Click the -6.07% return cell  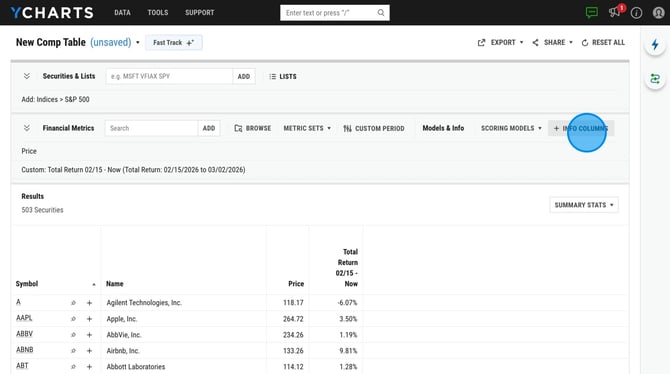click(347, 303)
